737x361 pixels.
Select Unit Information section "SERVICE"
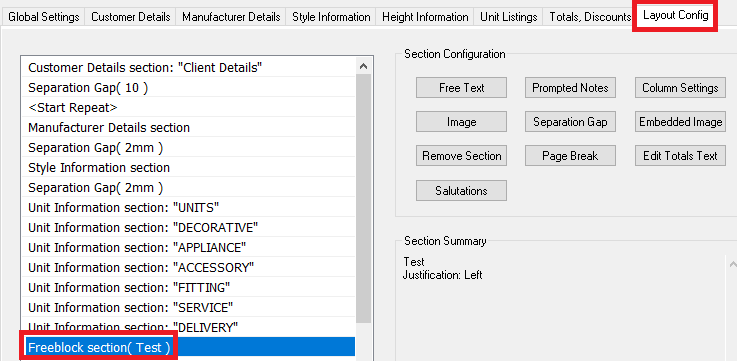coord(188,307)
